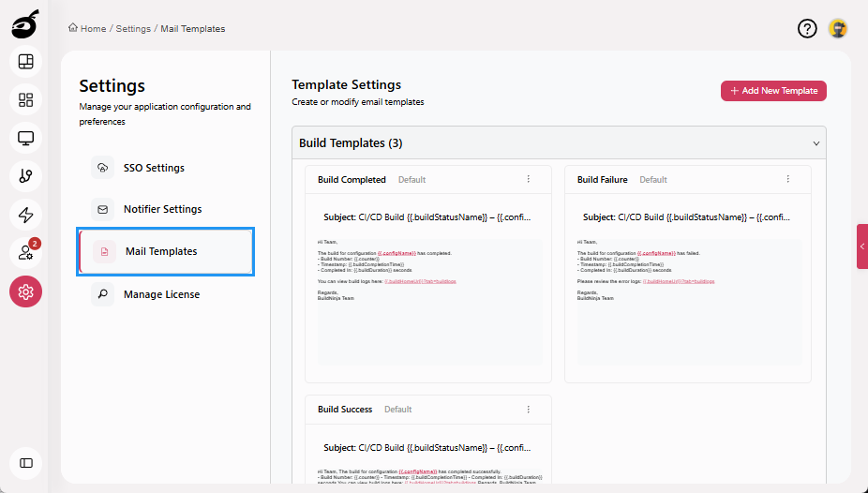Open the monitor agents sidebar icon
The image size is (868, 493).
point(25,138)
